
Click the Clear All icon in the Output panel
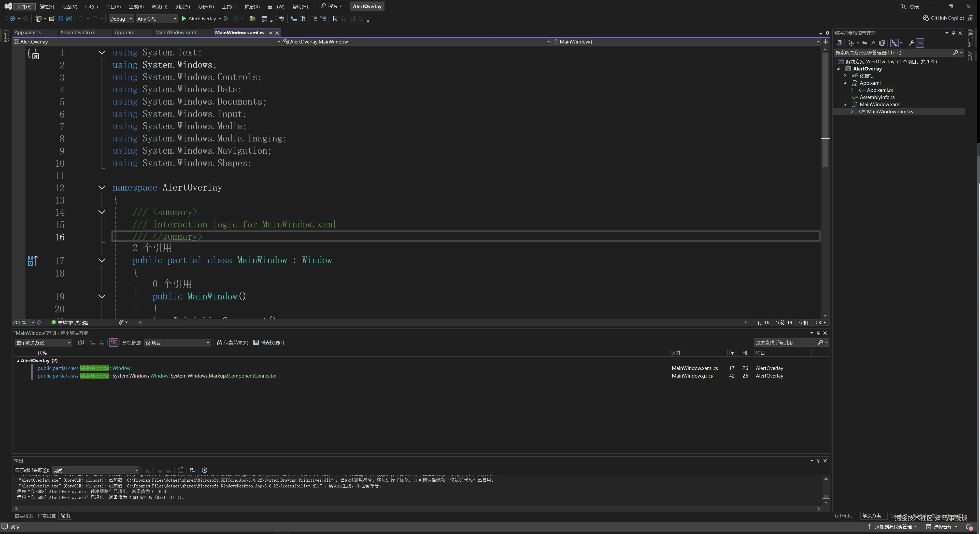coord(181,470)
